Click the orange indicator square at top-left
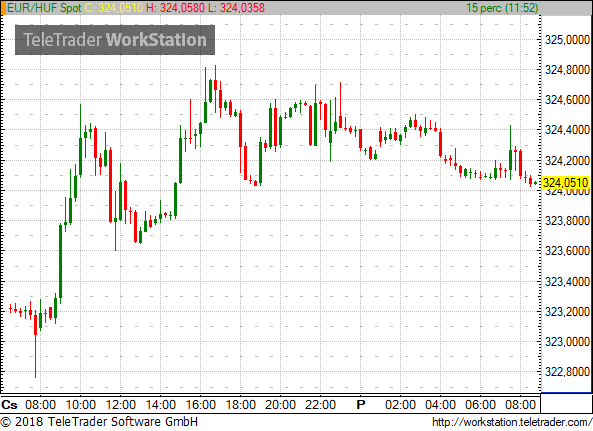Viewport: 593px width, 431px height. coord(3,8)
